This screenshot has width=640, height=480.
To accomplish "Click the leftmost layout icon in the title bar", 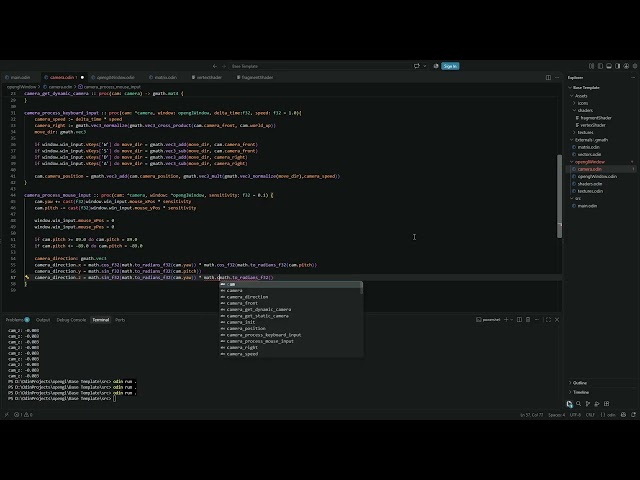I will click(x=591, y=66).
